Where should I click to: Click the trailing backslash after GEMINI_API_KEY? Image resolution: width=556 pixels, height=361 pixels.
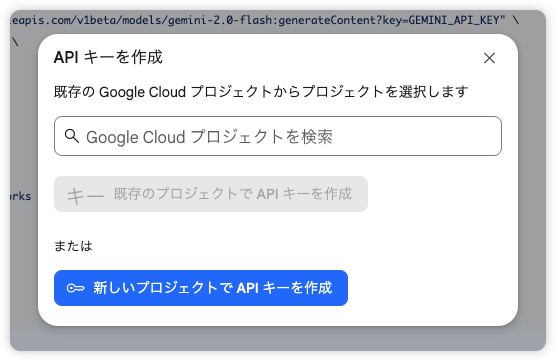516,20
